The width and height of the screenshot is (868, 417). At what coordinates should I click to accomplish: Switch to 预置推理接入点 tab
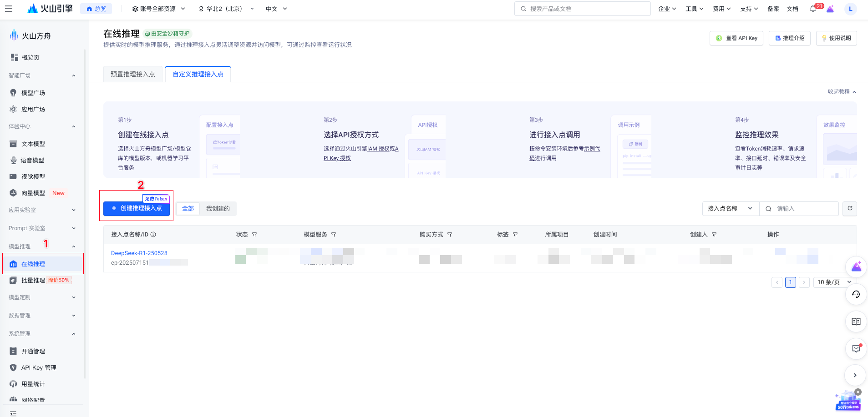[133, 74]
